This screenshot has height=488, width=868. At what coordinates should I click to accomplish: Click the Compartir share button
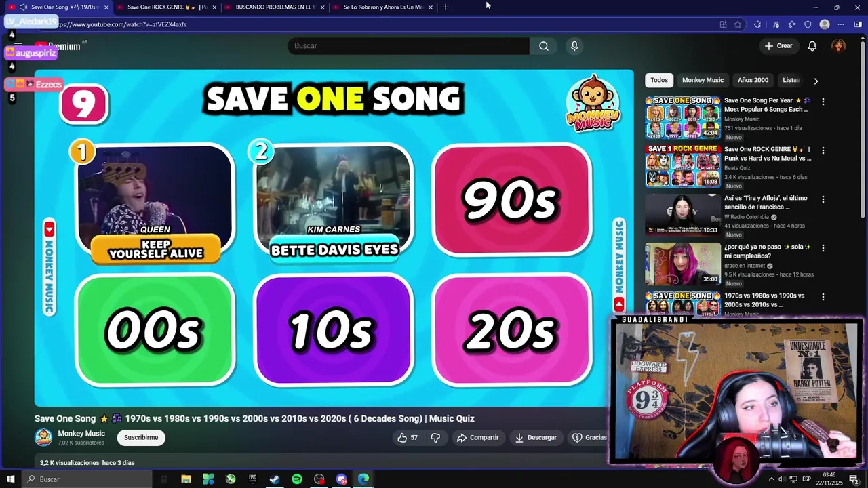[477, 438]
